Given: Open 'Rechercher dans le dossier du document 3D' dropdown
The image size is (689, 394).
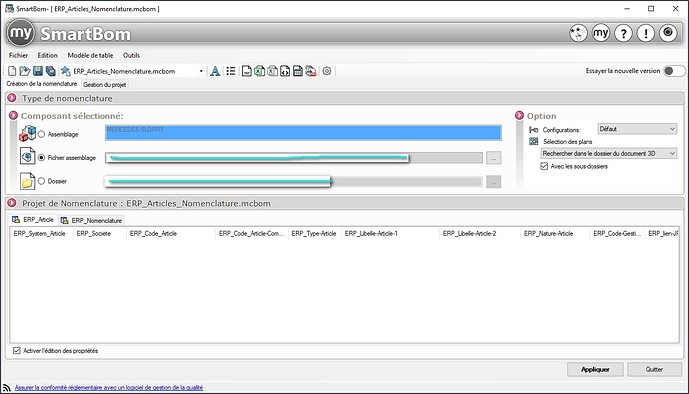Looking at the screenshot, I should pos(608,153).
